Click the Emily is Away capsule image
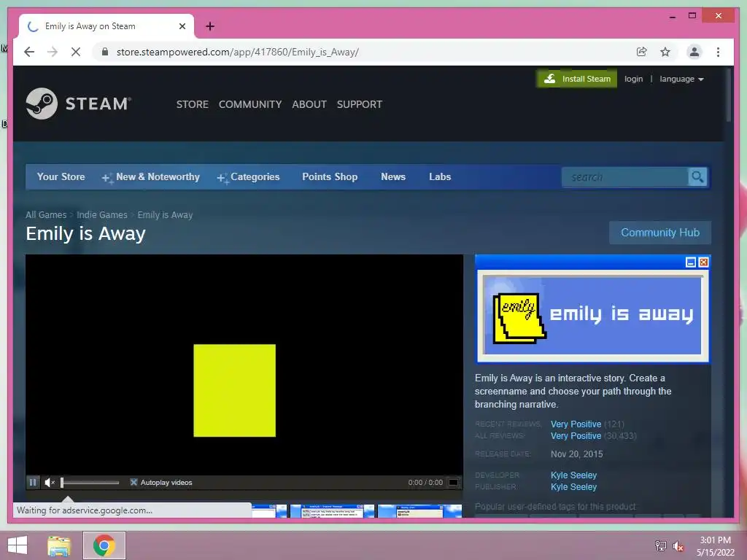The width and height of the screenshot is (747, 560). tap(592, 309)
